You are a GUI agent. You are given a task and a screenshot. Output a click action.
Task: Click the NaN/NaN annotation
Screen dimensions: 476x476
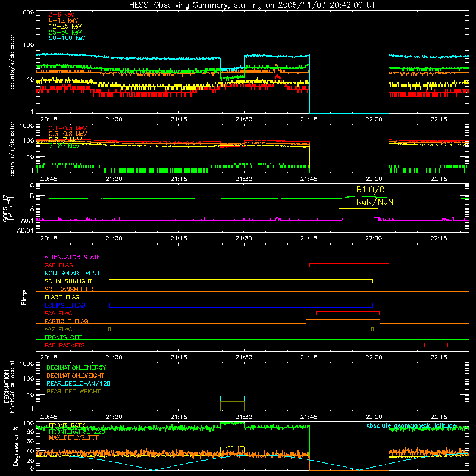click(x=374, y=202)
